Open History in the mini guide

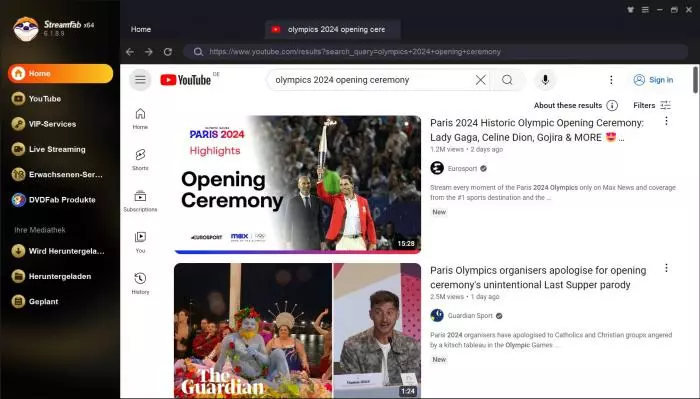coord(140,283)
